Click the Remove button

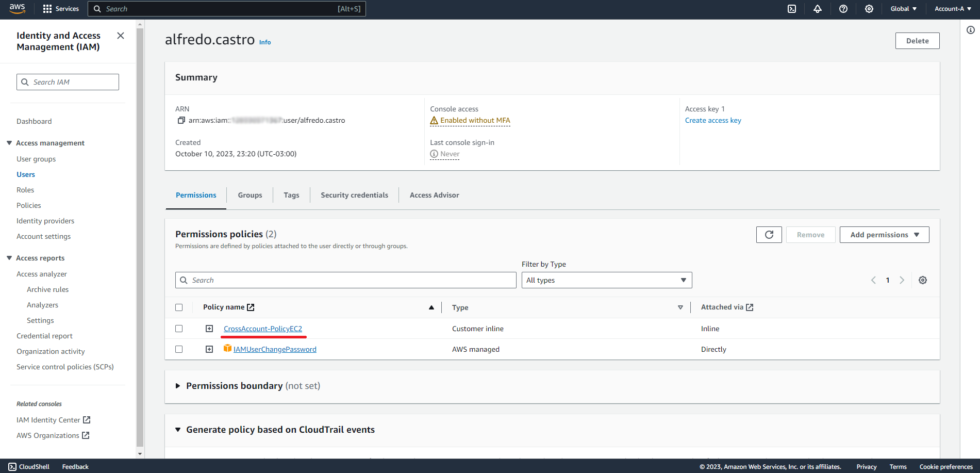click(x=811, y=235)
